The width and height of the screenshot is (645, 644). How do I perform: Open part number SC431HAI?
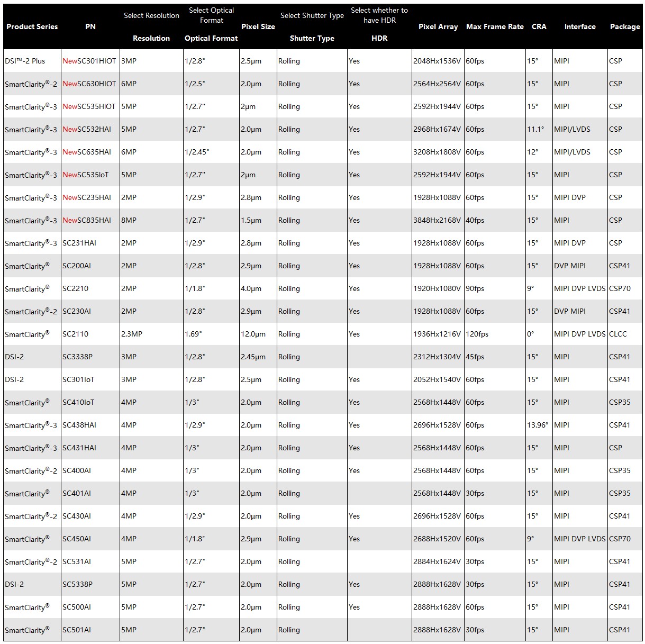[x=79, y=448]
